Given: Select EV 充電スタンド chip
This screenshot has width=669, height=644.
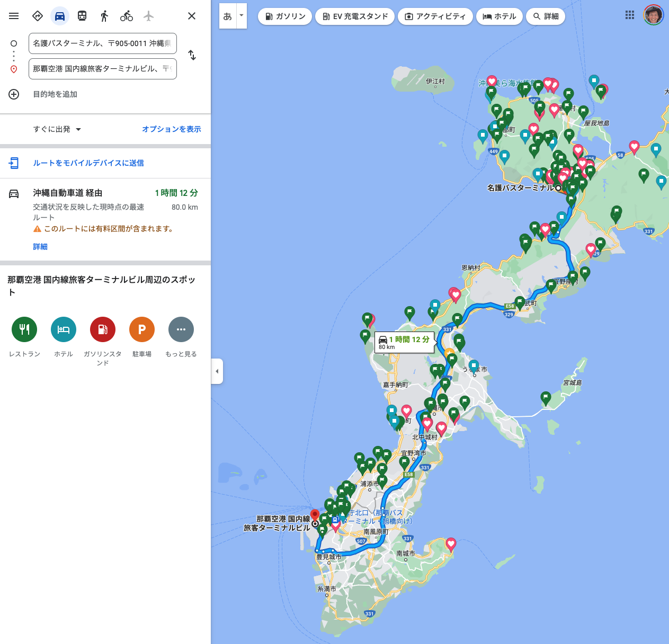Looking at the screenshot, I should click(x=355, y=16).
